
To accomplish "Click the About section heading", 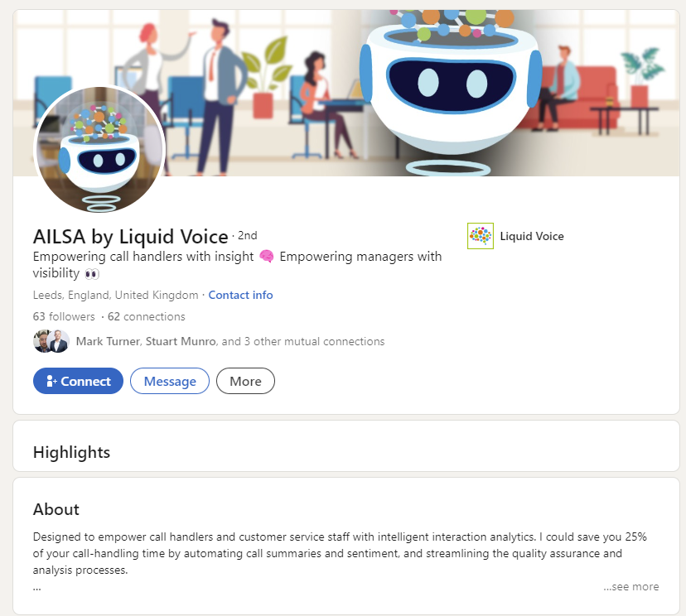I will [56, 509].
